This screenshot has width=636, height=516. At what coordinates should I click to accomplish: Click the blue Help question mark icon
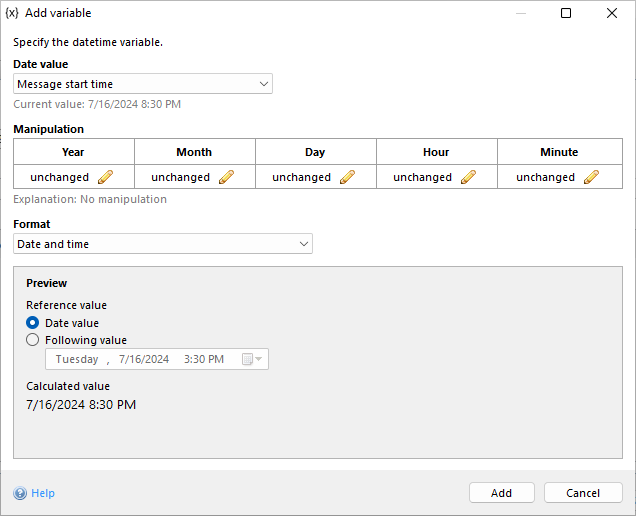[20, 493]
